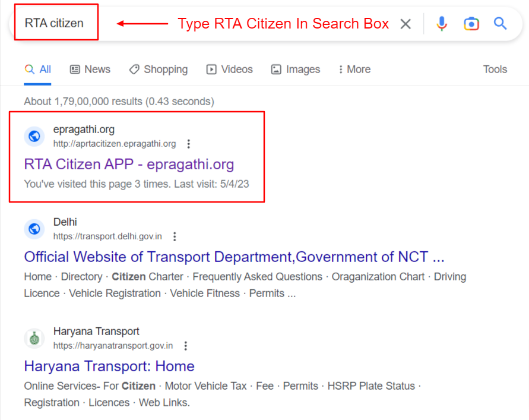
Task: Submit search with magnifying glass icon
Action: pos(501,24)
